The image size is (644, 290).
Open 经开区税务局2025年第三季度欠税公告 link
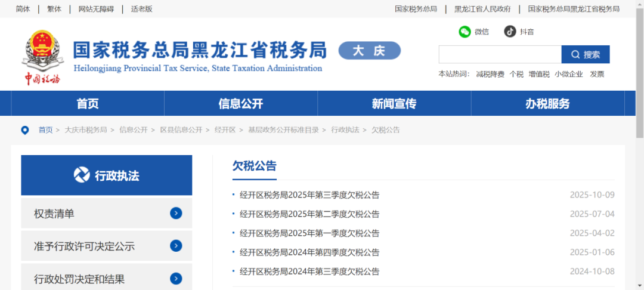point(309,195)
